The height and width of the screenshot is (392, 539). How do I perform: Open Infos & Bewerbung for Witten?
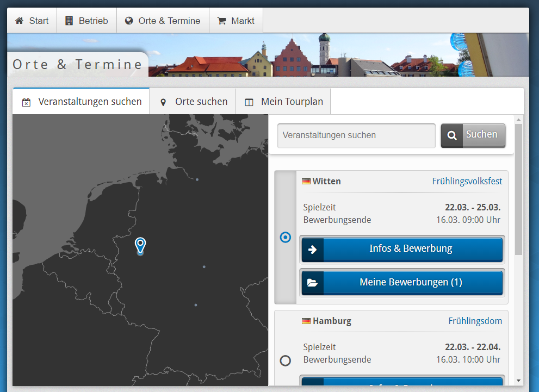402,250
